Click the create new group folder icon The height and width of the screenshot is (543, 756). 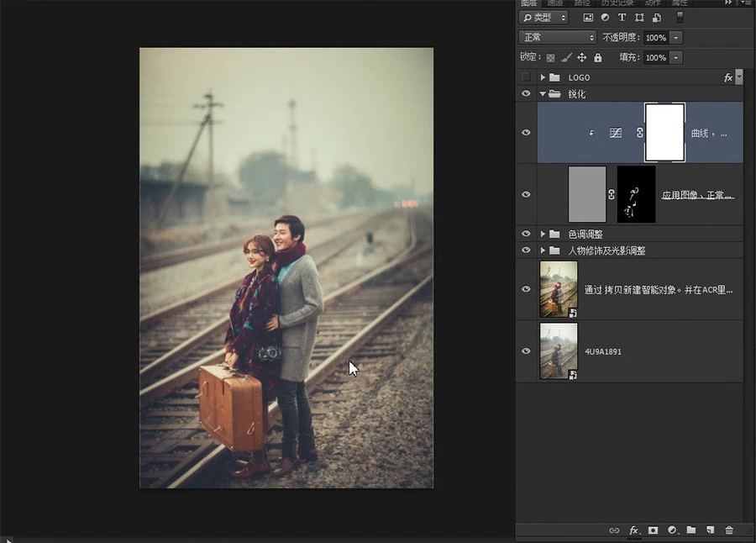click(x=691, y=530)
